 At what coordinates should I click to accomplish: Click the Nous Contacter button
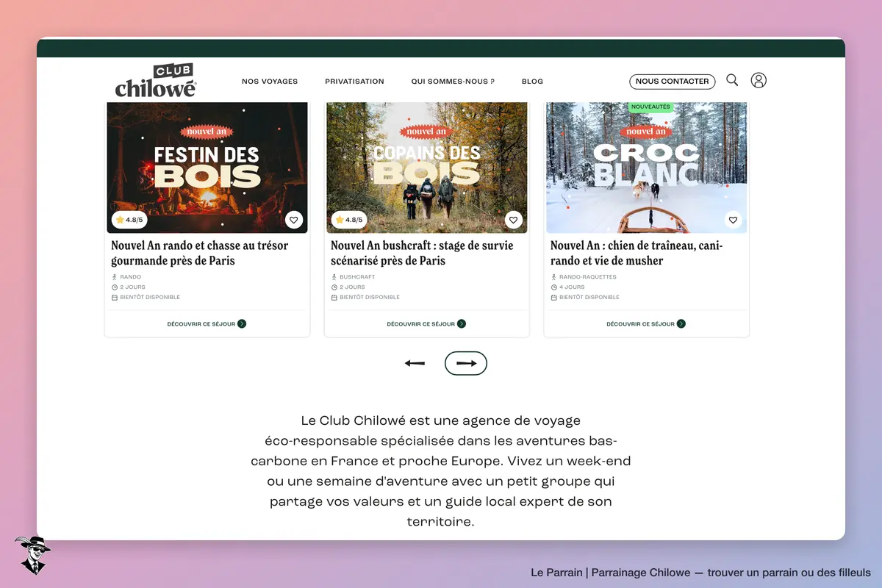pos(672,82)
